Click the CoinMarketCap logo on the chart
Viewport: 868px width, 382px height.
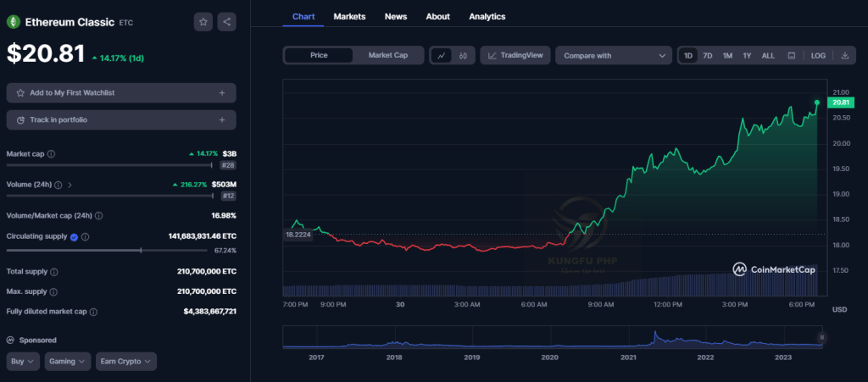[x=773, y=269]
